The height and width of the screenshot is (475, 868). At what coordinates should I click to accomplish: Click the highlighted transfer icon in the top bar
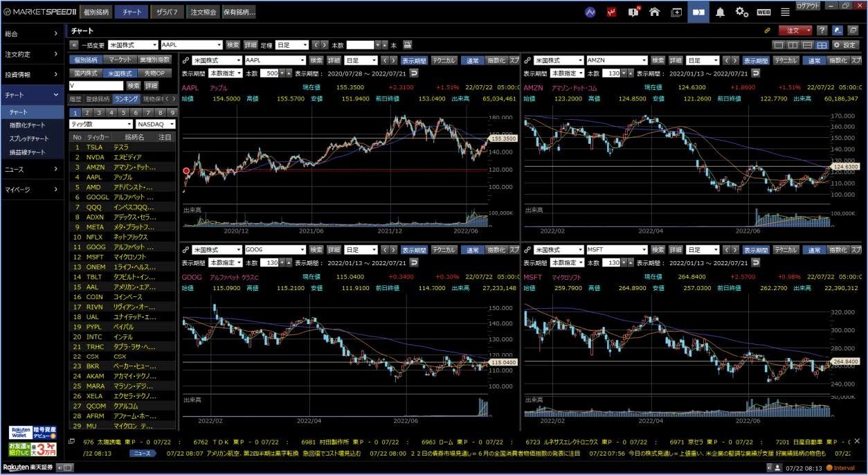[x=698, y=12]
